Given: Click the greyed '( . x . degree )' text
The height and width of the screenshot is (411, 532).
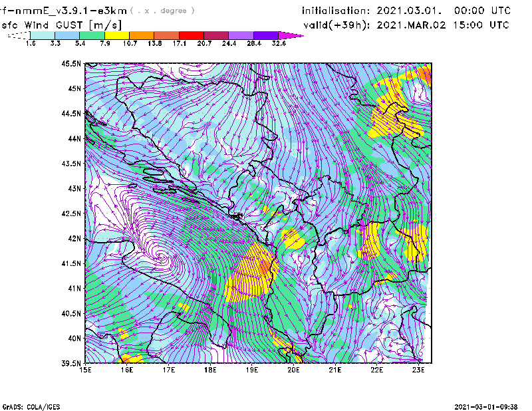Looking at the screenshot, I should point(162,11).
